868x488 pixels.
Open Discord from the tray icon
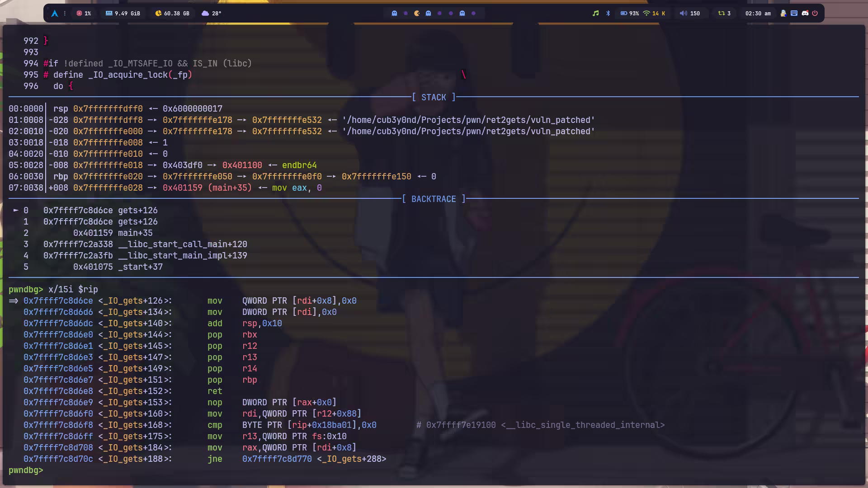pos(805,14)
